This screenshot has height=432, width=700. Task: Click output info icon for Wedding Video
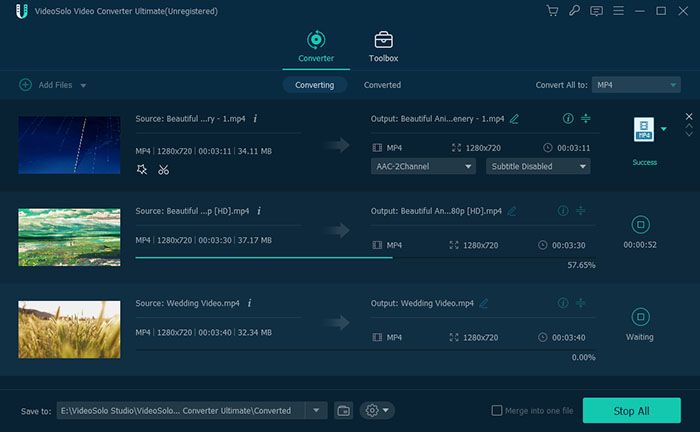click(563, 303)
